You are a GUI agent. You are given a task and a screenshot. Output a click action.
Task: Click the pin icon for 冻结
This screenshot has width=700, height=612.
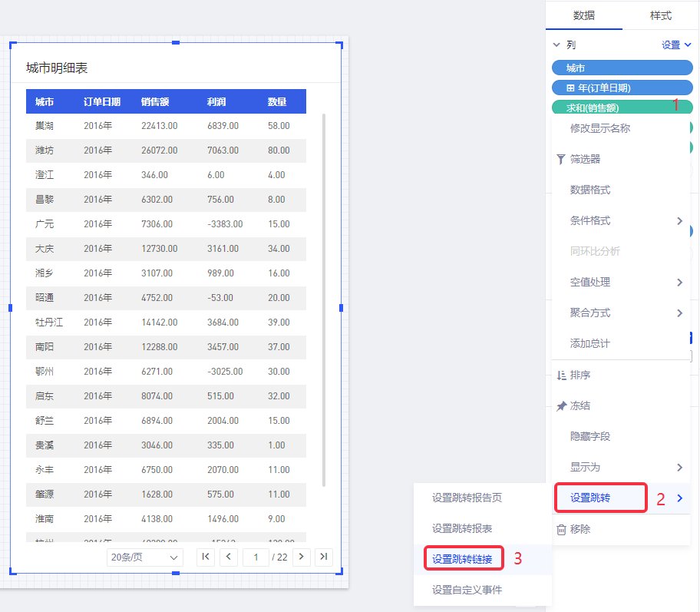click(x=561, y=406)
